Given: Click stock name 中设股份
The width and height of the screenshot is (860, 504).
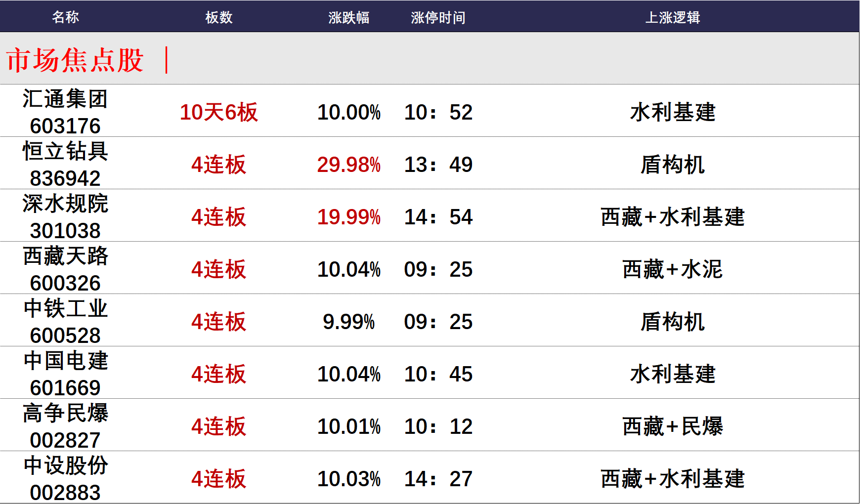Looking at the screenshot, I should click(x=65, y=465).
